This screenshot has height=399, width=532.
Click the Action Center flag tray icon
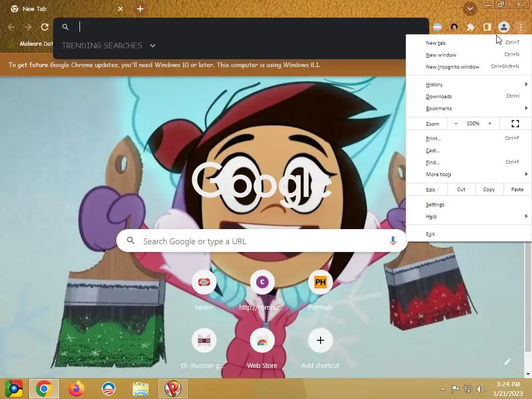pos(455,389)
